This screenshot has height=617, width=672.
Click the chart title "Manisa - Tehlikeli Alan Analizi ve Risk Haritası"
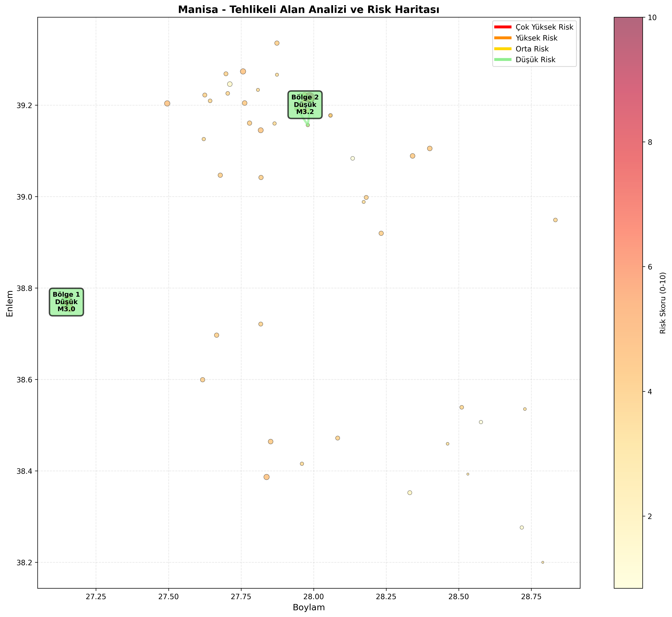pos(308,10)
